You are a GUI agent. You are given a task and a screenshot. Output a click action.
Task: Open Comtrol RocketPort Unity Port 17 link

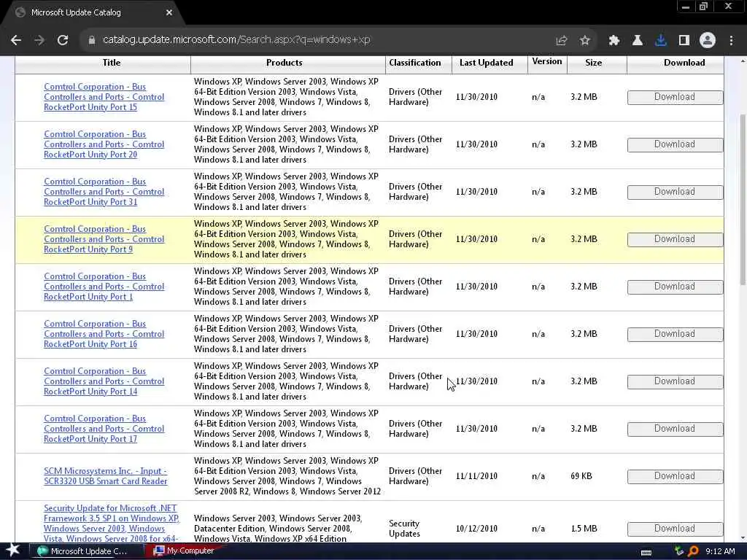[104, 429]
